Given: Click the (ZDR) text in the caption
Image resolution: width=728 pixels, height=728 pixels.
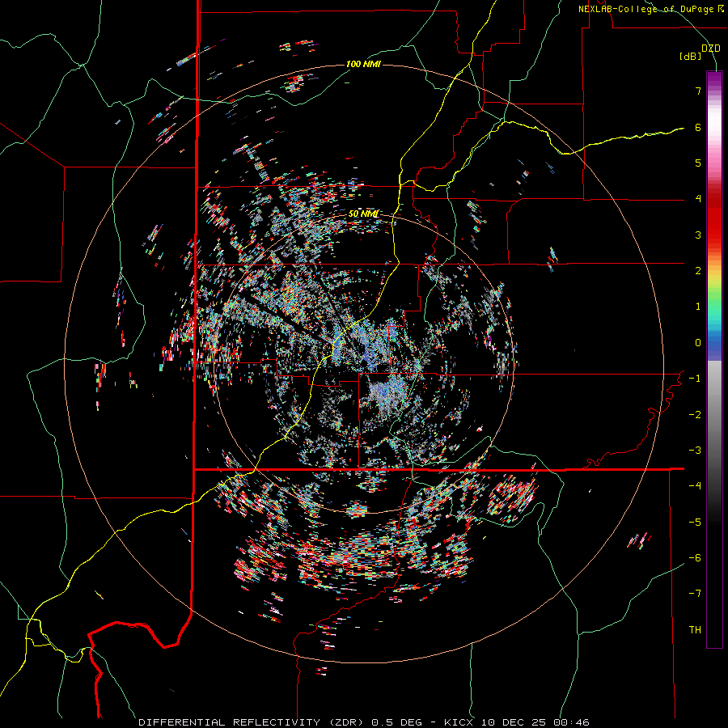Looking at the screenshot, I should (x=348, y=722).
